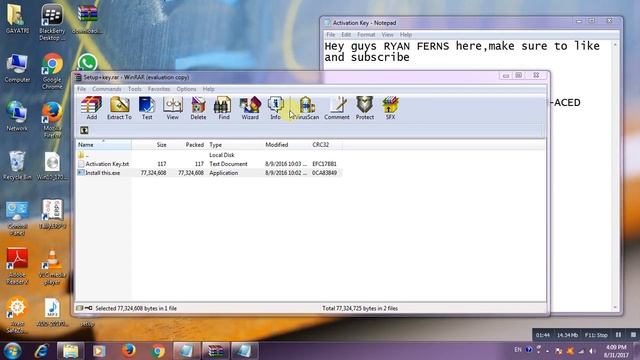Open the Wizard tool

(250, 108)
